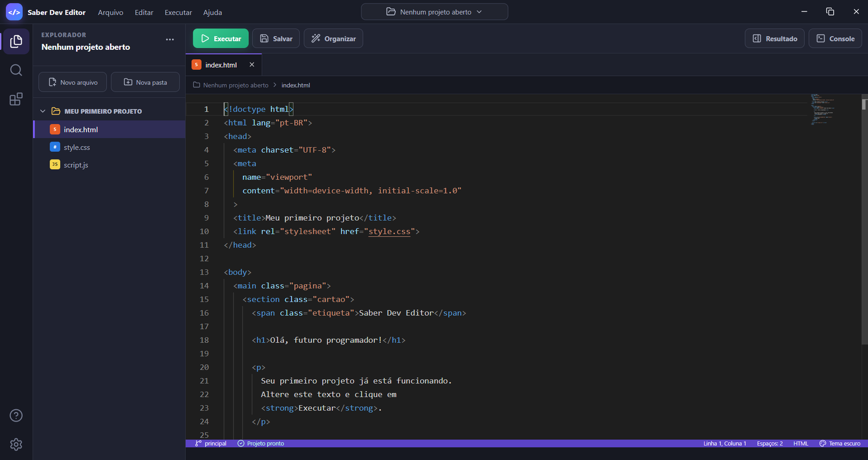The height and width of the screenshot is (460, 868).
Task: Open the help question mark icon
Action: 16,416
